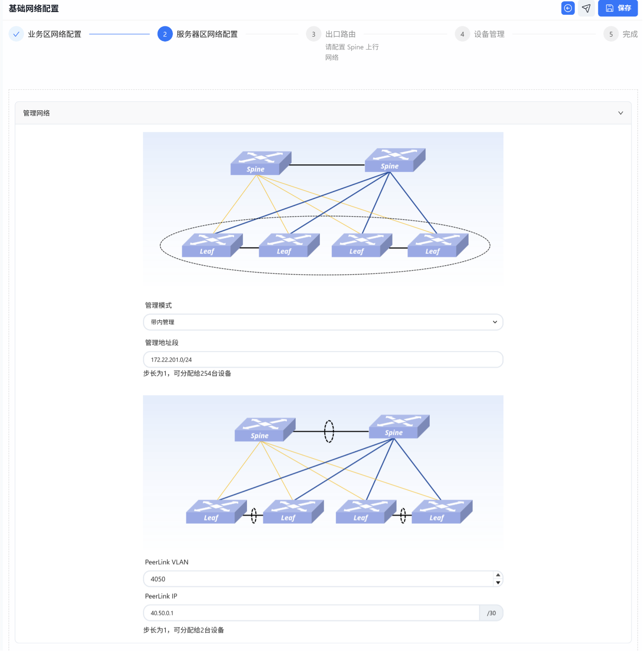Click leftmost Leaf switch in top diagram
This screenshot has width=644, height=652.
[212, 245]
